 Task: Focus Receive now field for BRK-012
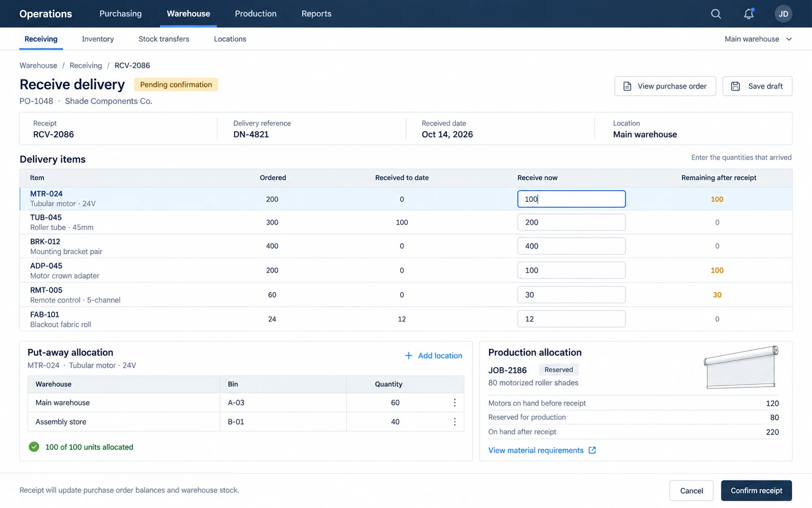571,246
